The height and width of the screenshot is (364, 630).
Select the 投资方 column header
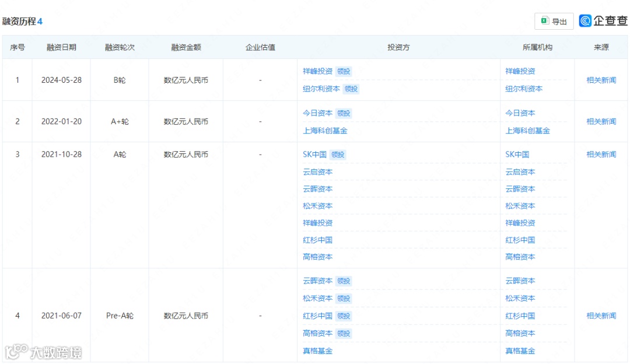click(398, 47)
